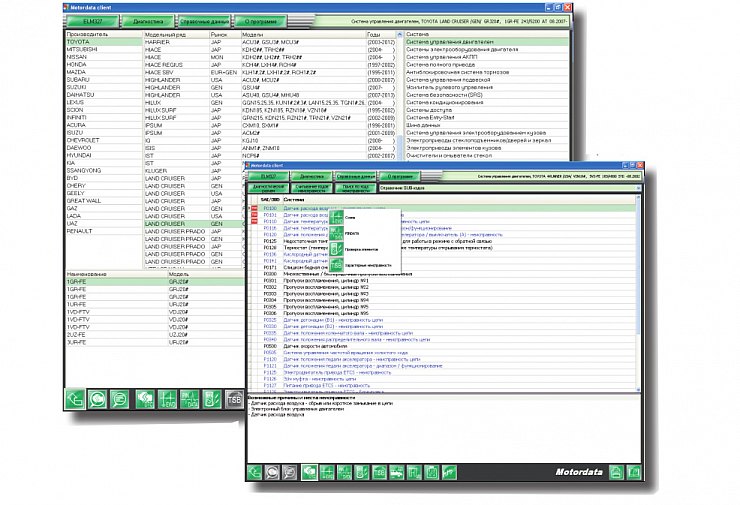
Task: Select HILUX model row in rear window
Action: (x=270, y=102)
